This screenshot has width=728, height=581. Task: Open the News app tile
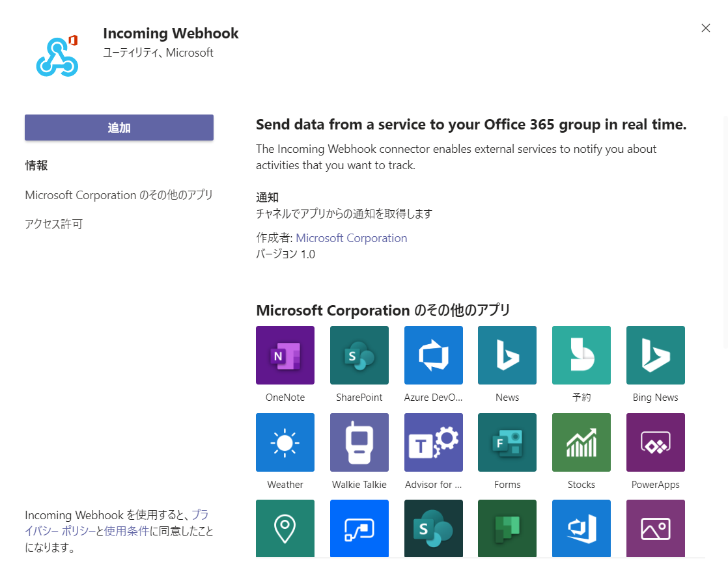click(x=507, y=355)
